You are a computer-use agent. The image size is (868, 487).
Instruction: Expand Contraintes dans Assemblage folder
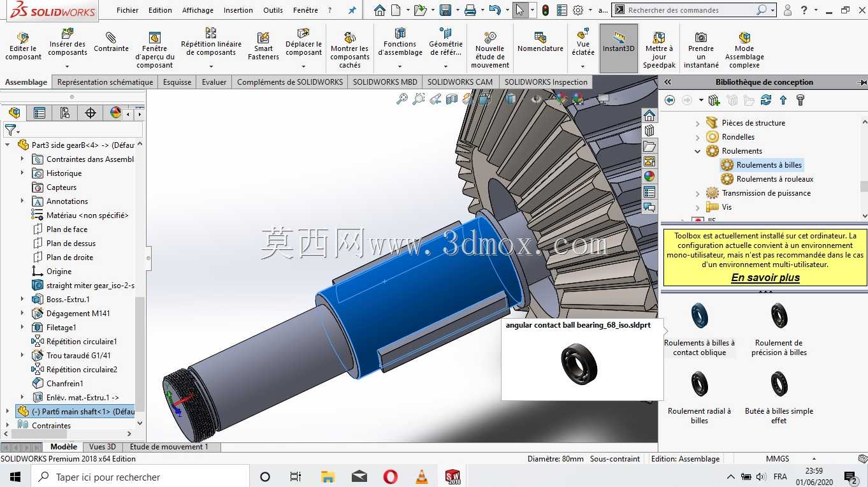tap(22, 159)
